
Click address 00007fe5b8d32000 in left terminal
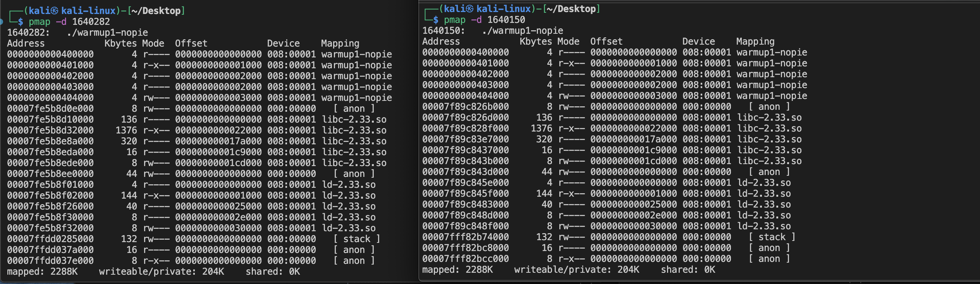[x=50, y=130]
